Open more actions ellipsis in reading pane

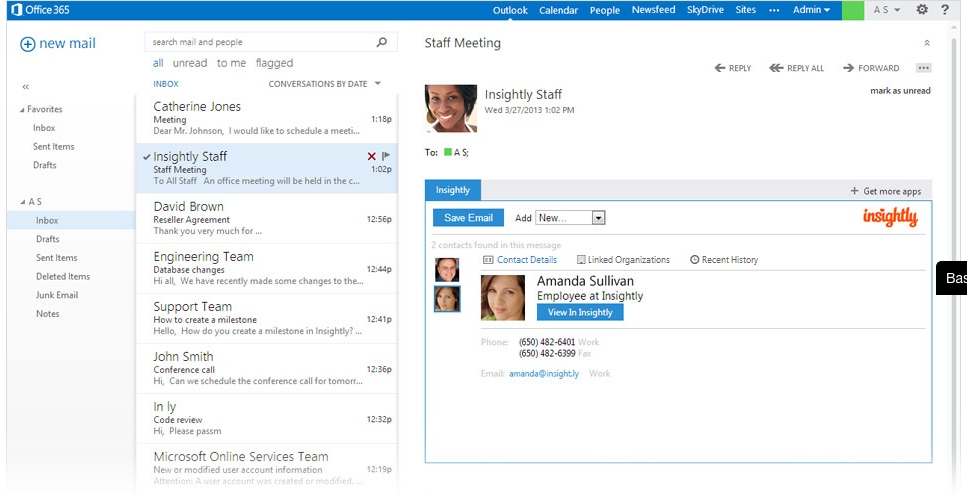pyautogui.click(x=923, y=68)
